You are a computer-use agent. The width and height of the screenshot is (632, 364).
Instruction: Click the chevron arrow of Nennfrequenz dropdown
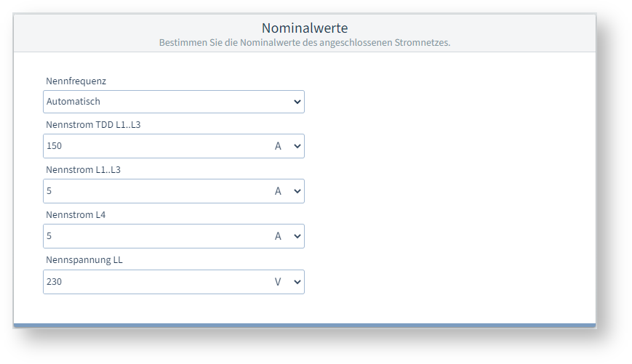(297, 102)
